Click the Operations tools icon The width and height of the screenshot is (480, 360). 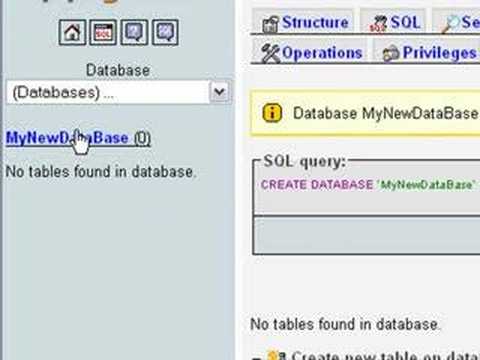point(270,53)
